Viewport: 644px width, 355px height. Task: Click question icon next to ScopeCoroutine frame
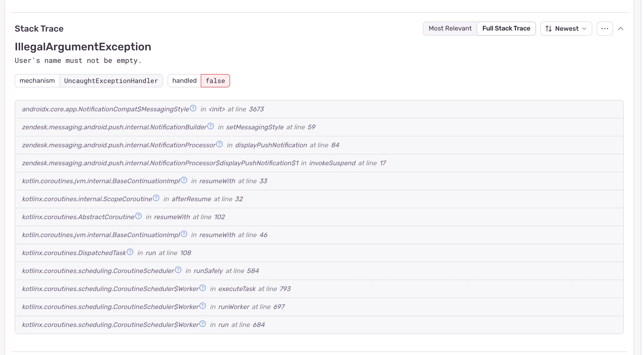click(156, 198)
